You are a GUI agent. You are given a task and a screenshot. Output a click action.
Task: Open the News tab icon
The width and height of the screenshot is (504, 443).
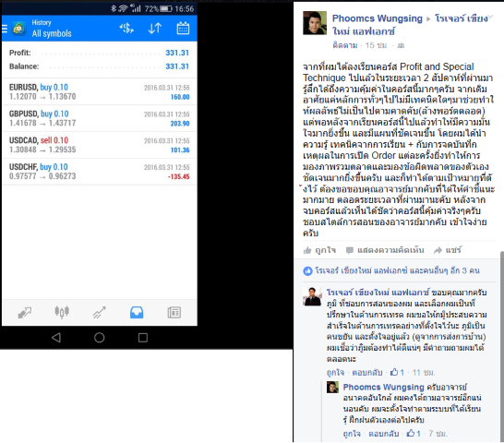click(174, 313)
